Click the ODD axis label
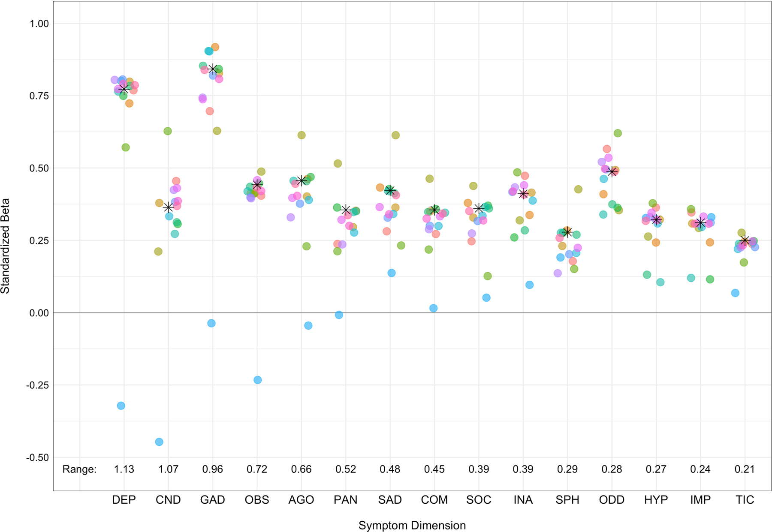The width and height of the screenshot is (772, 532). 612,500
